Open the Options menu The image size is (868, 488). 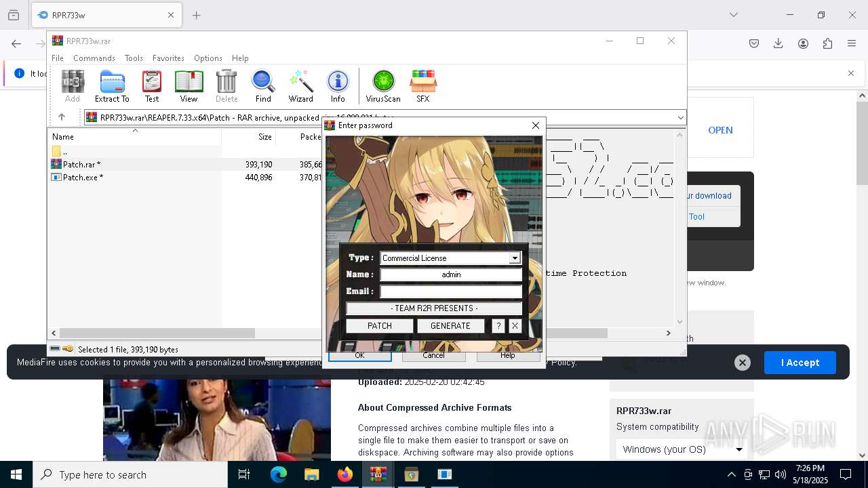click(x=208, y=58)
